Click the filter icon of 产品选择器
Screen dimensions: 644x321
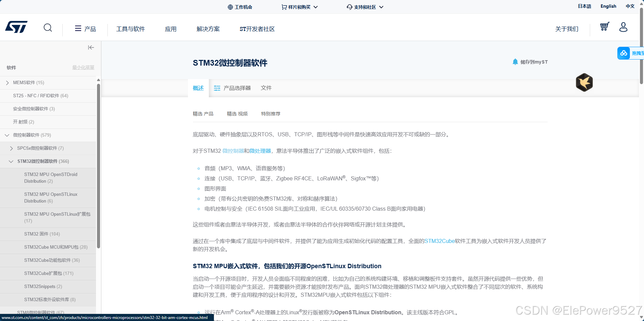pyautogui.click(x=217, y=88)
